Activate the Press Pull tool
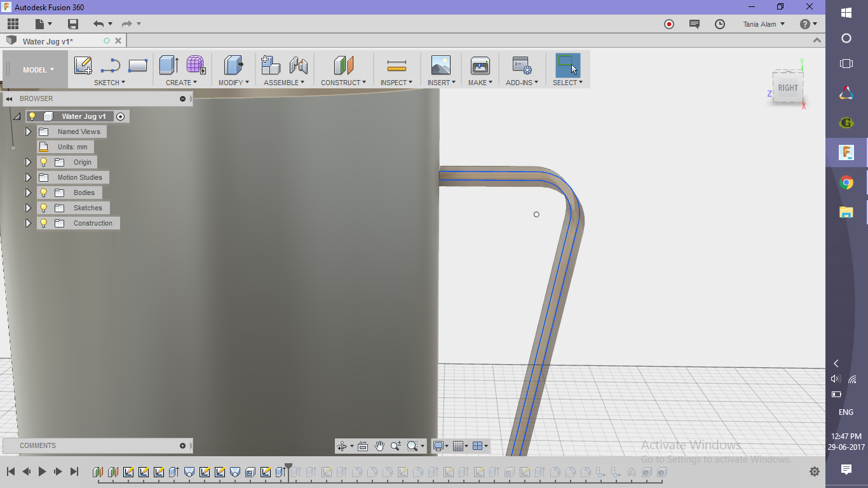 coord(234,65)
